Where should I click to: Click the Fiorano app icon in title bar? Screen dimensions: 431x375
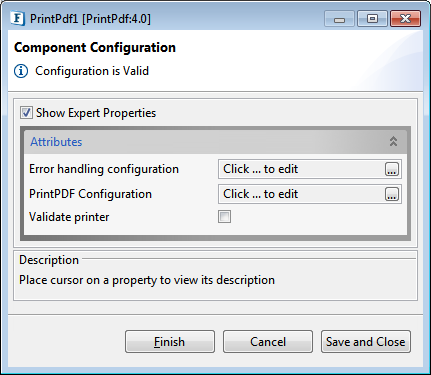click(x=17, y=18)
